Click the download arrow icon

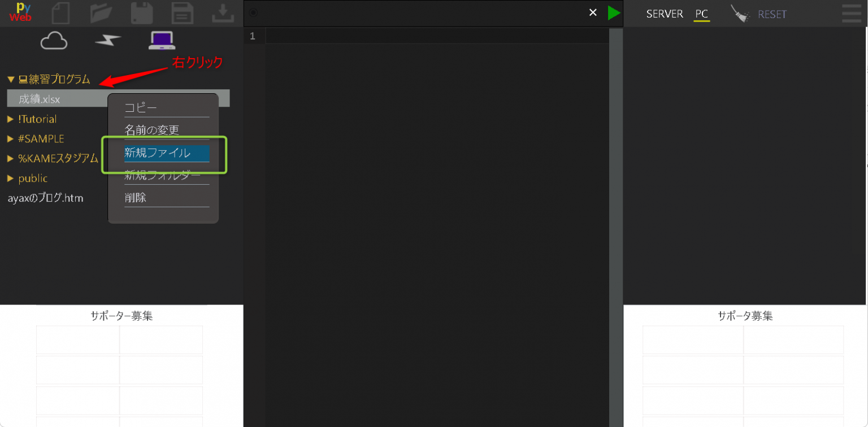point(223,13)
